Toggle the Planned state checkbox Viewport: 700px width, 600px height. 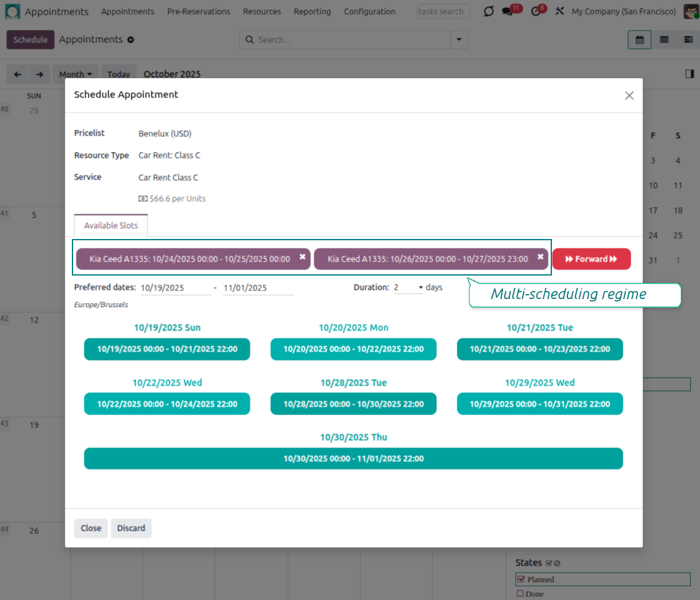coord(521,580)
